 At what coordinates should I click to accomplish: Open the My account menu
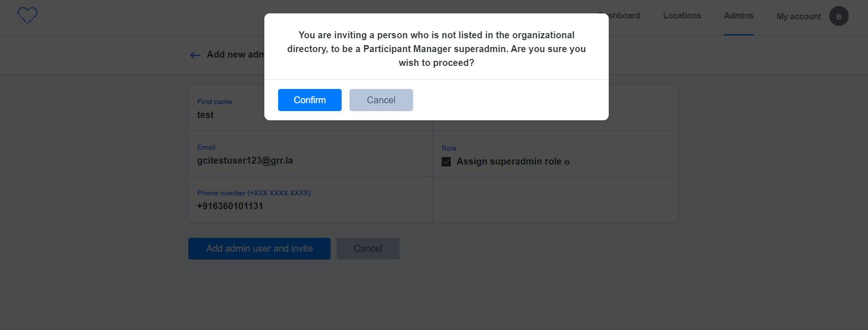point(798,17)
